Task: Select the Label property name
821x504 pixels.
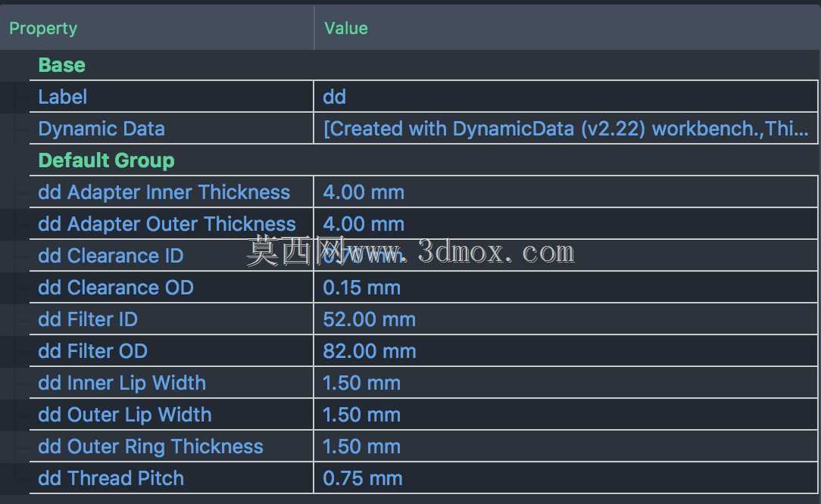Action: pyautogui.click(x=63, y=97)
